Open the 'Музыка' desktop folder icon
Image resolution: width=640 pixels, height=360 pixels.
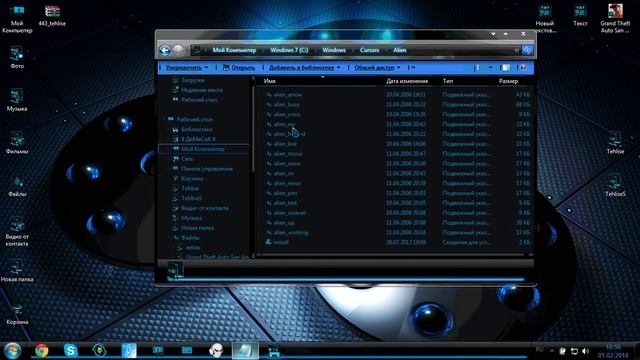click(x=17, y=100)
